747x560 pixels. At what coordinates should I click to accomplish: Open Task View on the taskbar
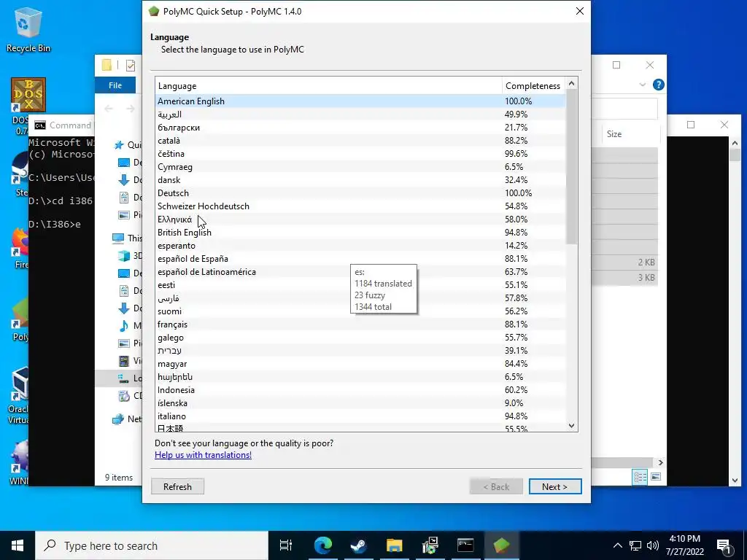(x=286, y=545)
